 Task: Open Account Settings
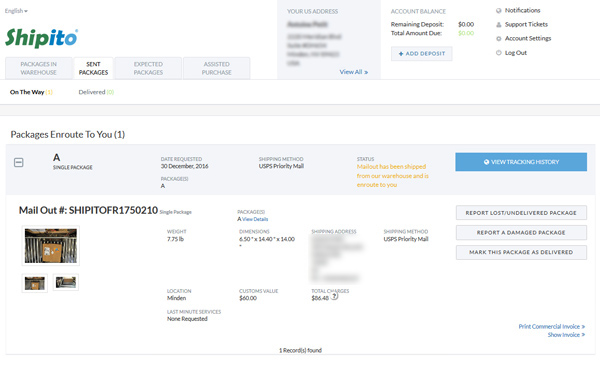[528, 38]
